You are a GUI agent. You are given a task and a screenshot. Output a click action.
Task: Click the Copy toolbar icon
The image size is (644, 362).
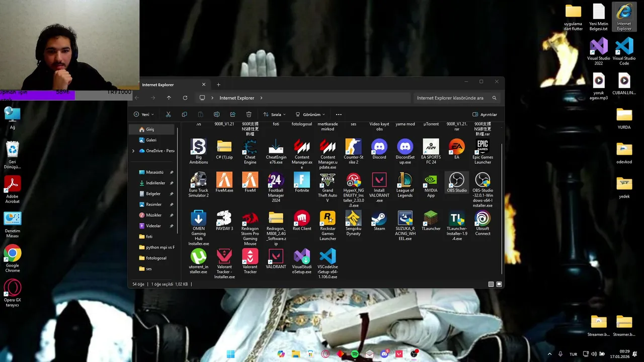(184, 115)
